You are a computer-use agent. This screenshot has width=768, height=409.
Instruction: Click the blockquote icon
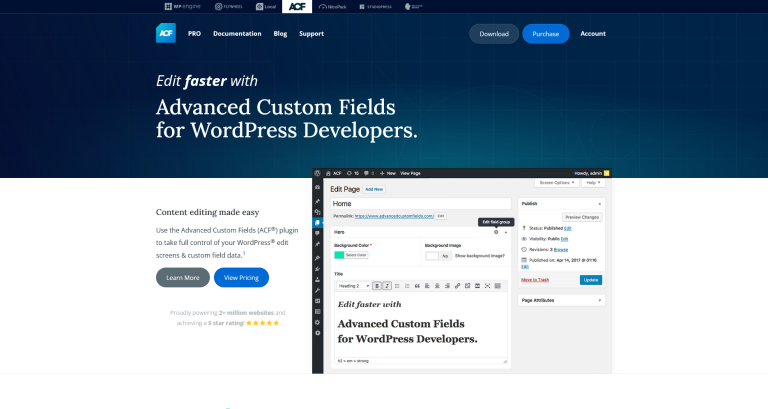pos(417,286)
